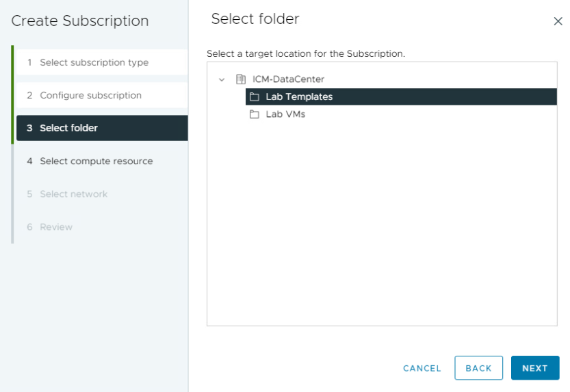
Task: Click the Lab Templates folder icon
Action: [255, 97]
